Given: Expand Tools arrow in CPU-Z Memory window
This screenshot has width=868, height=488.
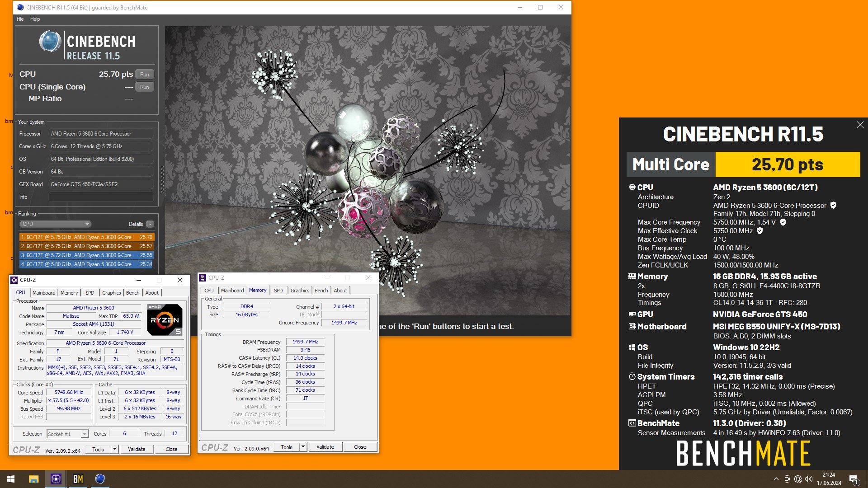Looking at the screenshot, I should coord(303,447).
